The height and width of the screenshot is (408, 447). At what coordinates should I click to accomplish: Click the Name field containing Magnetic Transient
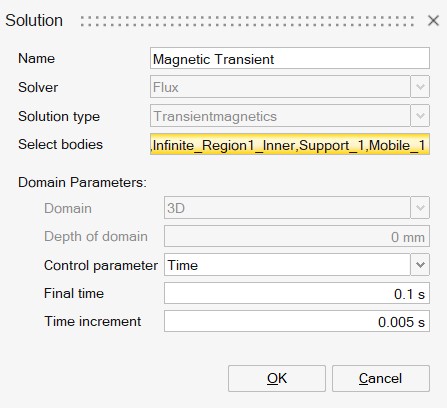[290, 58]
